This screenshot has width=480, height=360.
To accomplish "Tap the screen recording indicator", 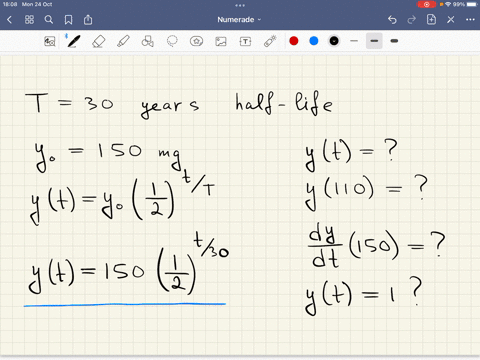I will [426, 4].
